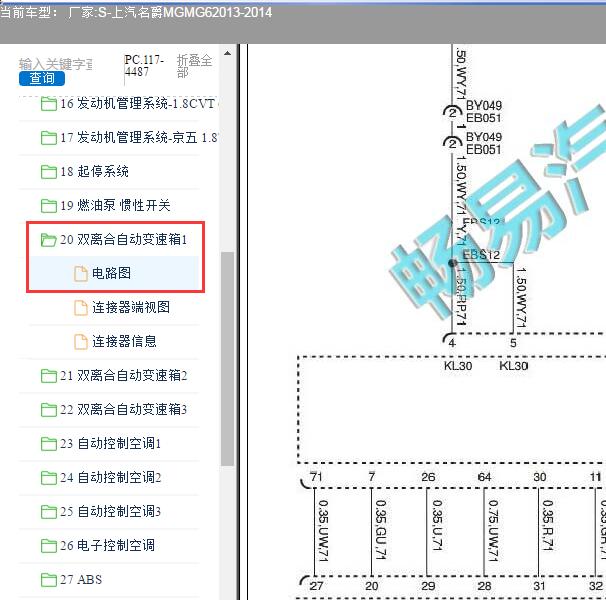Click pin 71 on the diagram
Viewport: 606px width, 600px height.
tap(316, 477)
